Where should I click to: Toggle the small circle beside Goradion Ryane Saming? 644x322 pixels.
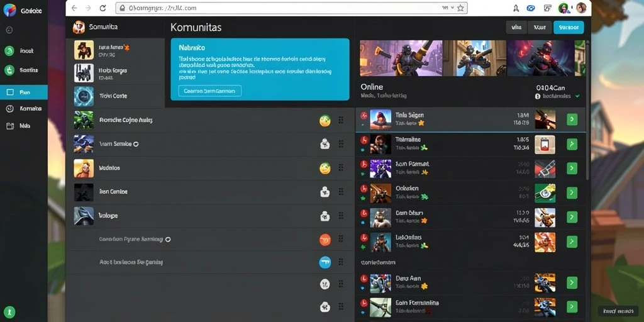click(x=167, y=239)
